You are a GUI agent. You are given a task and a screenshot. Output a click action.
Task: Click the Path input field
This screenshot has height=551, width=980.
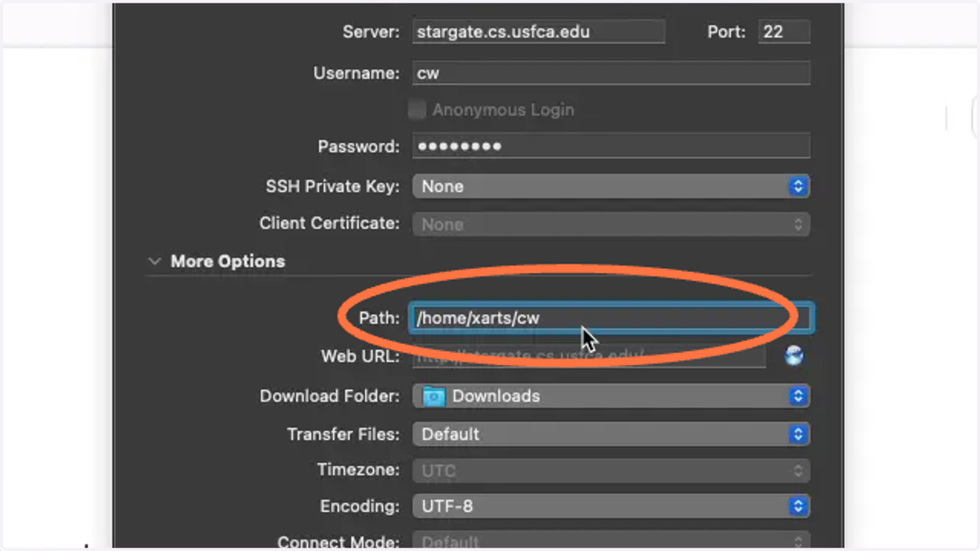point(611,318)
